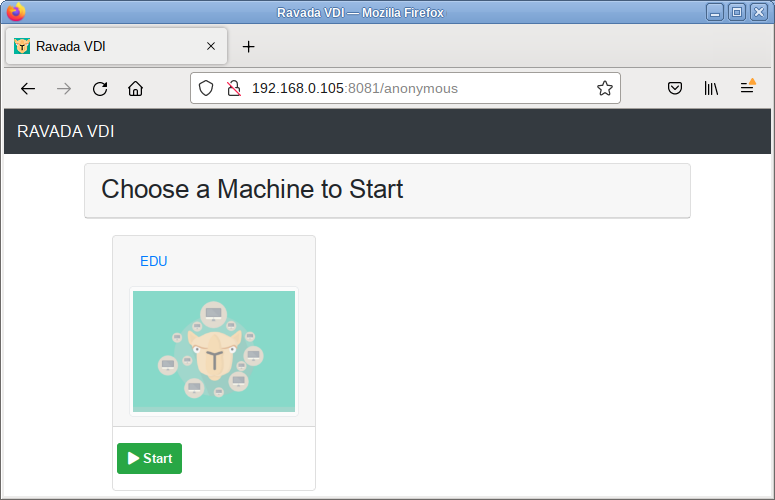Save page to Pocket

point(675,88)
